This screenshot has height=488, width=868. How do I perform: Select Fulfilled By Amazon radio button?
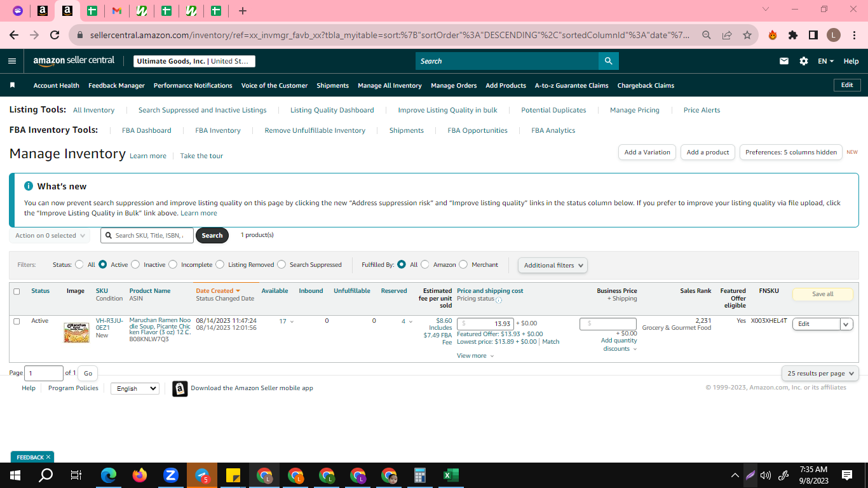pyautogui.click(x=425, y=264)
